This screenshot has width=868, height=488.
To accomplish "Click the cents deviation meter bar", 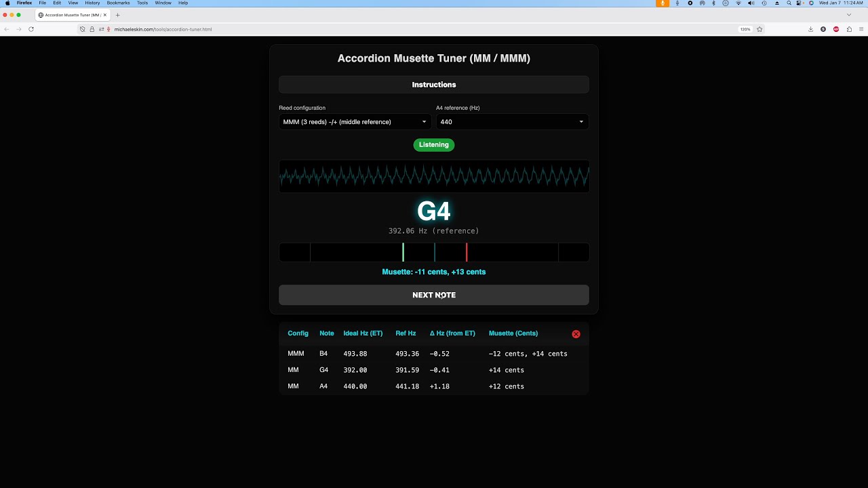I will coord(434,252).
